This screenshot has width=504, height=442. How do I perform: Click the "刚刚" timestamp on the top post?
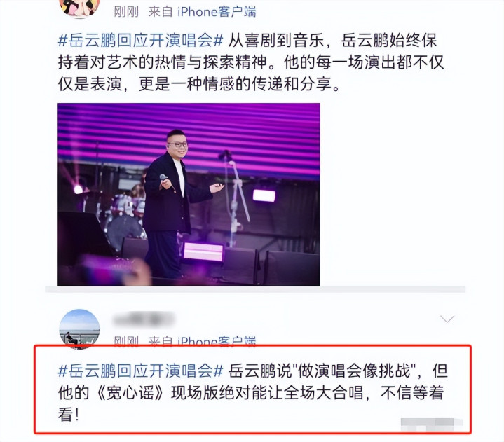point(126,12)
